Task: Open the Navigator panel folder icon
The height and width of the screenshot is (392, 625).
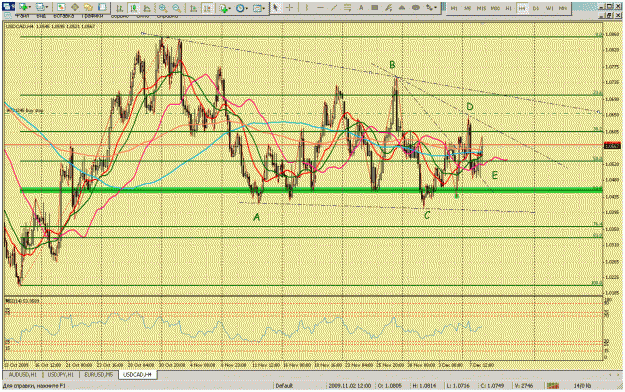Action: click(88, 7)
